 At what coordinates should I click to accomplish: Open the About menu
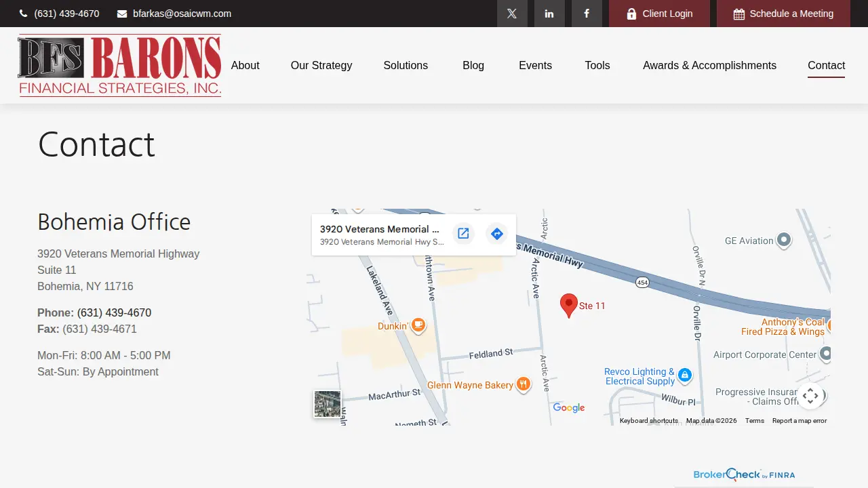point(245,66)
